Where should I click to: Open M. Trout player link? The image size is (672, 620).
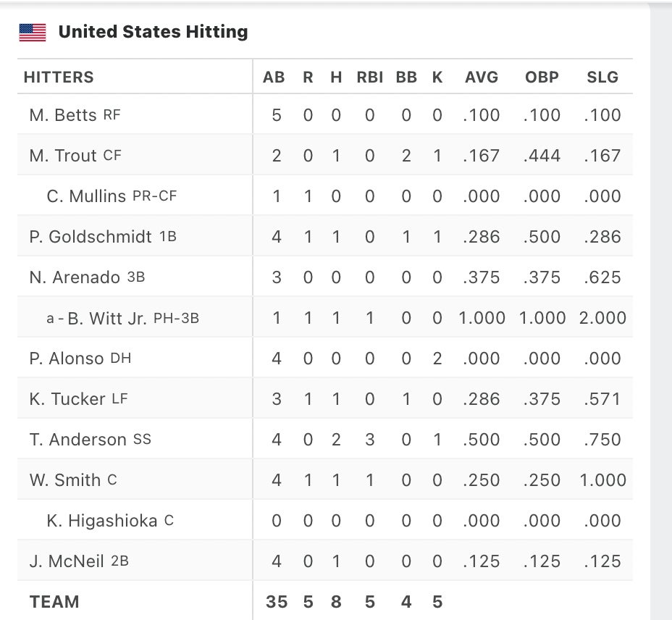(x=64, y=156)
